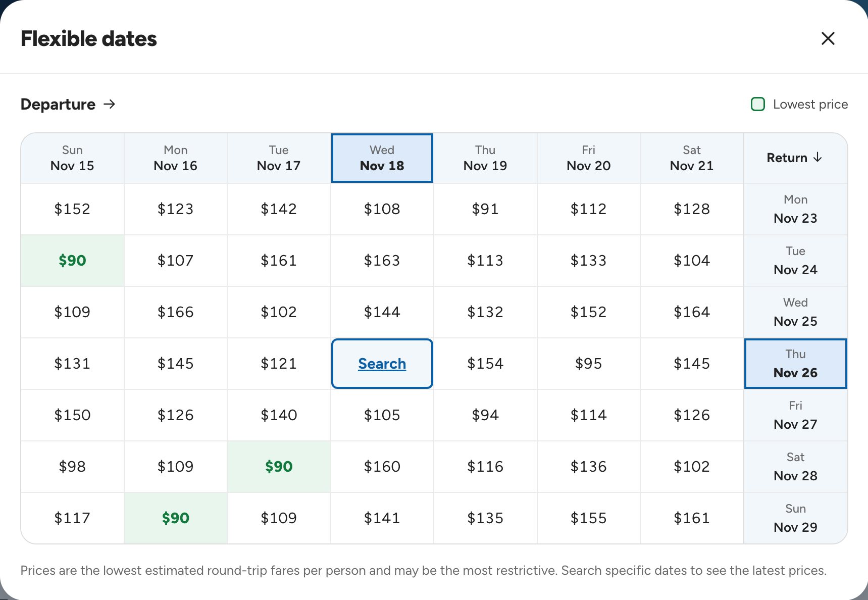
Task: Choose Tue Nov 24 return row header
Action: (796, 261)
